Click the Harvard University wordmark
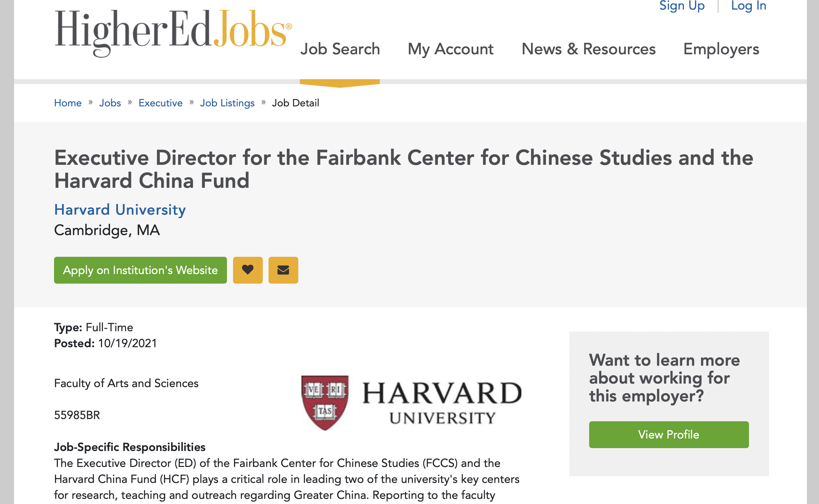 442,403
